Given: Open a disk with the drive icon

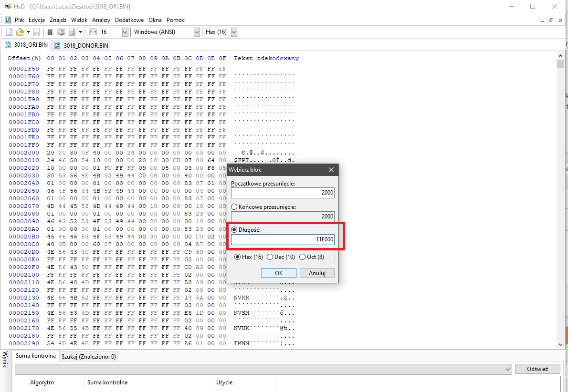Looking at the screenshot, I should pyautogui.click(x=61, y=32).
